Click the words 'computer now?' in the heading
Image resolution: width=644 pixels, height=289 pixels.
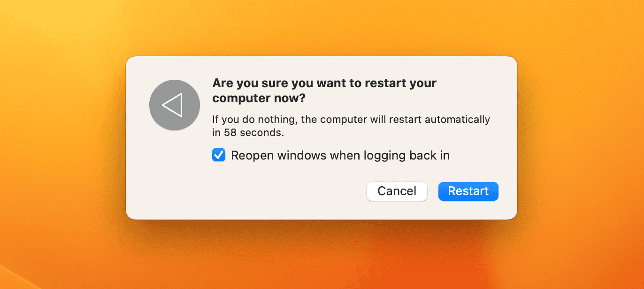pos(259,99)
